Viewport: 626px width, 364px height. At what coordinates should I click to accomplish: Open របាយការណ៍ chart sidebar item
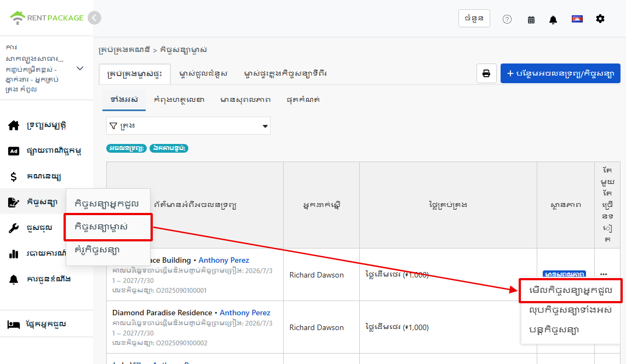coord(33,253)
